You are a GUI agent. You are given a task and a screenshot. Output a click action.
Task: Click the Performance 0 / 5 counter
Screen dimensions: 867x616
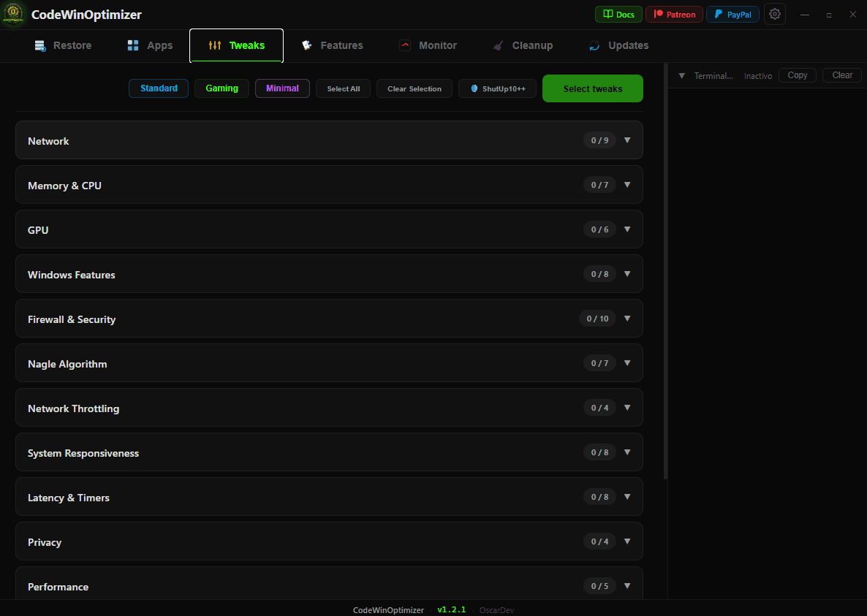(x=600, y=586)
